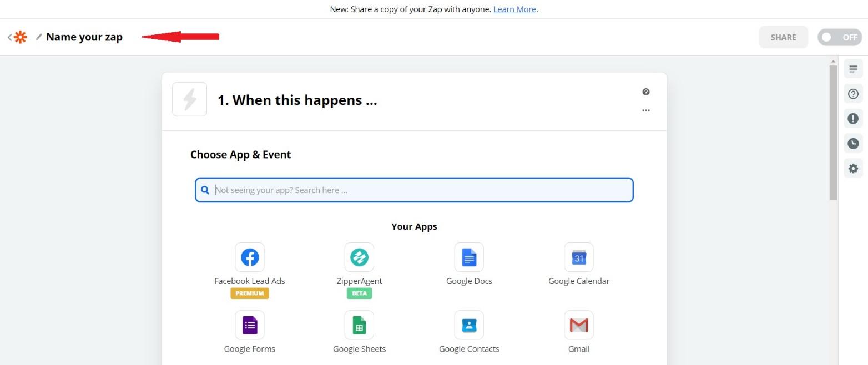Viewport: 868px width, 365px height.
Task: Show issues via the exclamation icon
Action: tap(853, 118)
